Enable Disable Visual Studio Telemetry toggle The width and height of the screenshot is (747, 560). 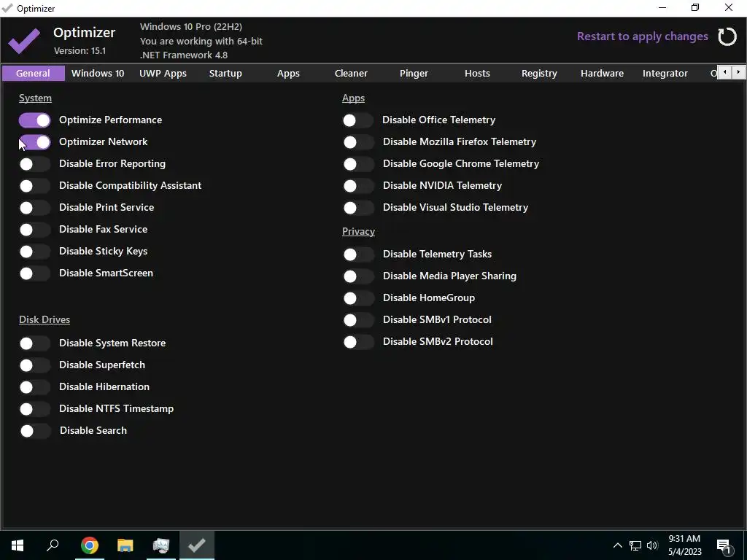(x=357, y=208)
